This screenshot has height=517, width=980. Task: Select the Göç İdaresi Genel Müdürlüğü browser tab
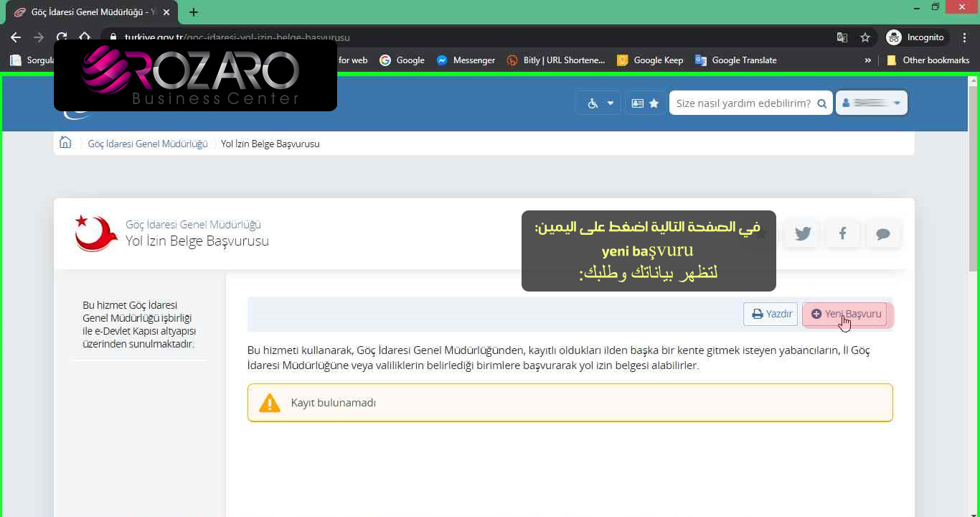(x=90, y=12)
